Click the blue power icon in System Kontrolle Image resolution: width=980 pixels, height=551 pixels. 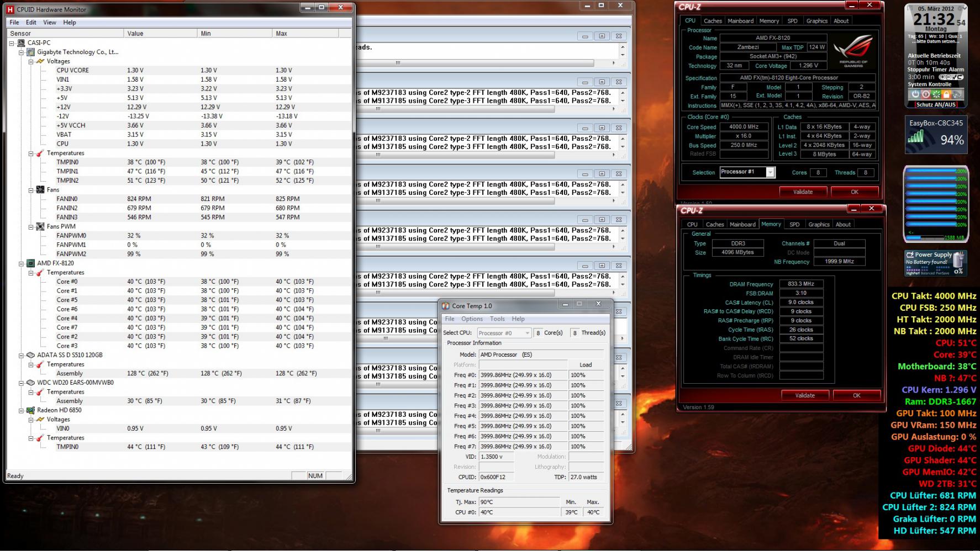coord(915,94)
